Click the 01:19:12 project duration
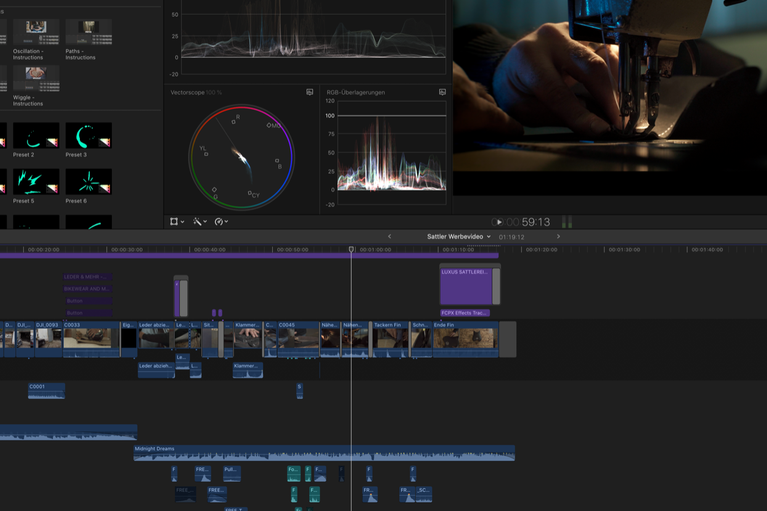This screenshot has height=511, width=767. [x=511, y=237]
